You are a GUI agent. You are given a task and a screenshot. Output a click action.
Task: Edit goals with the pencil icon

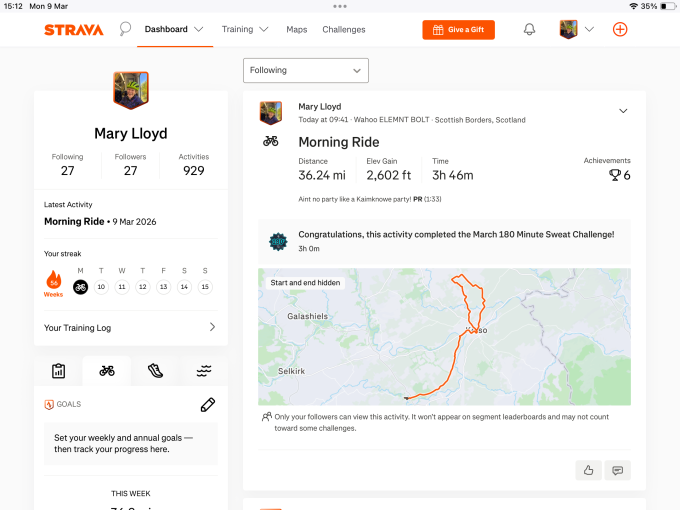tap(207, 404)
